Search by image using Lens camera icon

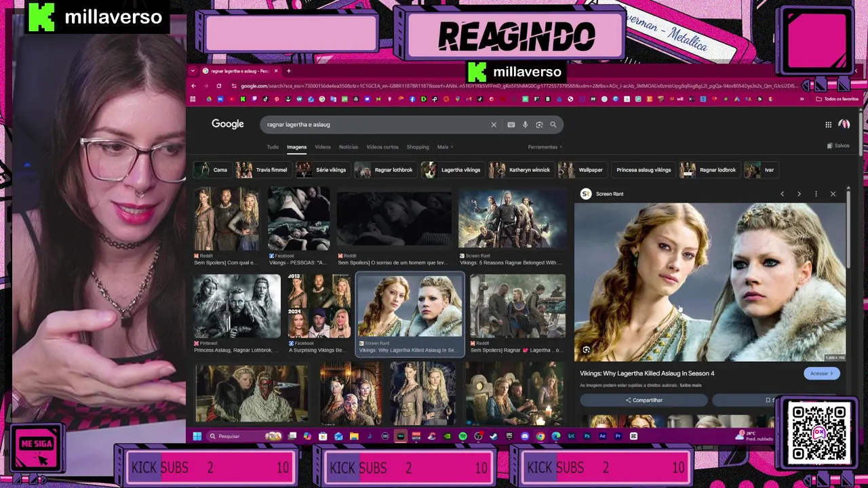539,125
